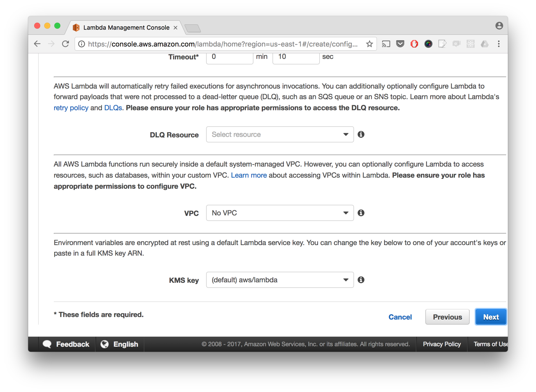Proceed with the Next button

[491, 317]
